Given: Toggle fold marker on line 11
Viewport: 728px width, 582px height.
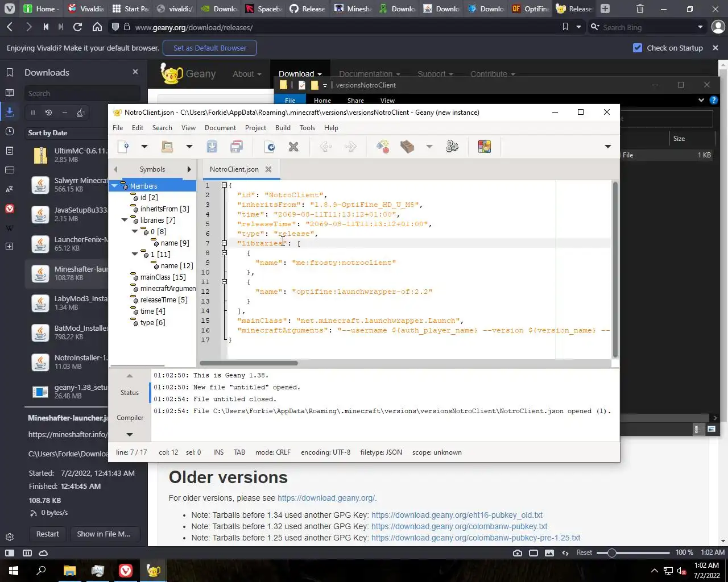Looking at the screenshot, I should click(x=224, y=282).
